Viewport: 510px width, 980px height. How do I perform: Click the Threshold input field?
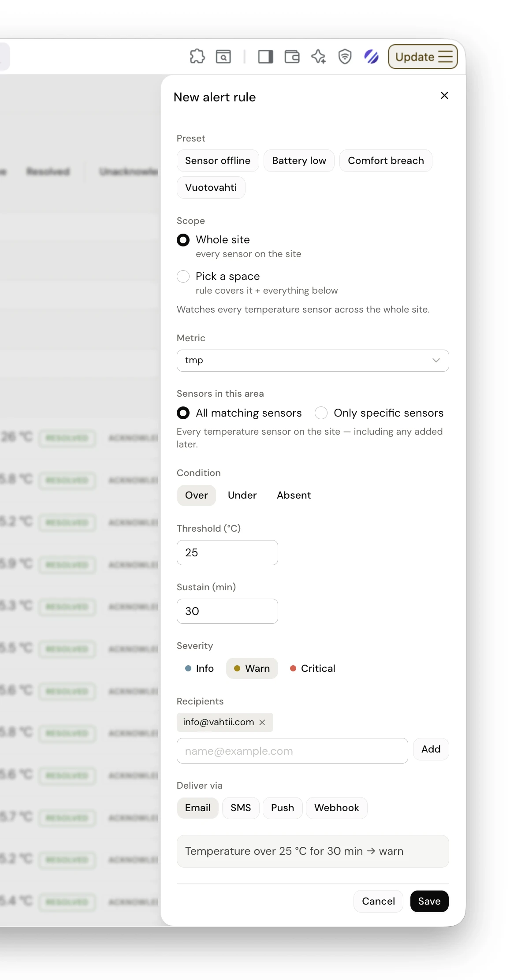227,553
